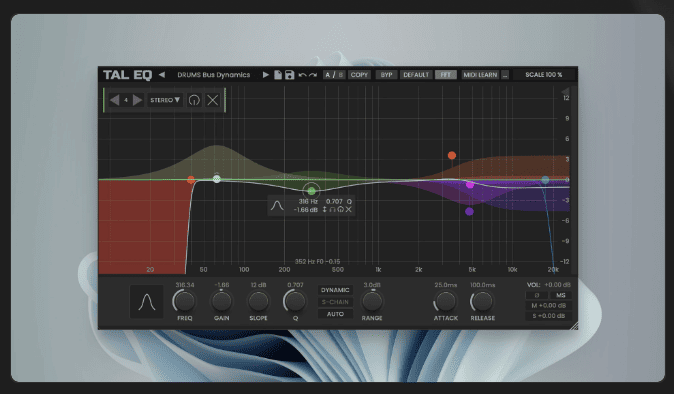Image resolution: width=674 pixels, height=394 pixels.
Task: Toggle the MS mid-side button
Action: [561, 296]
